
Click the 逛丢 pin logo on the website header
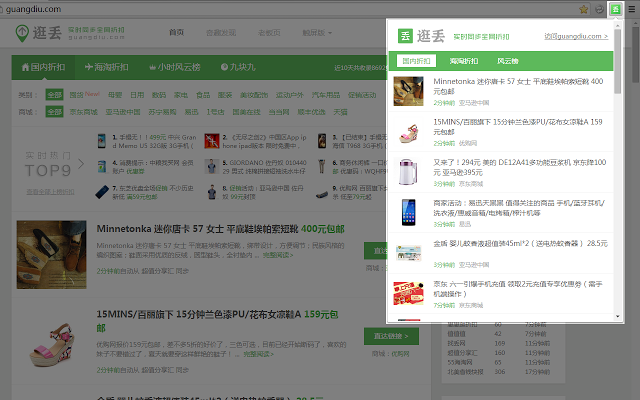pos(22,33)
